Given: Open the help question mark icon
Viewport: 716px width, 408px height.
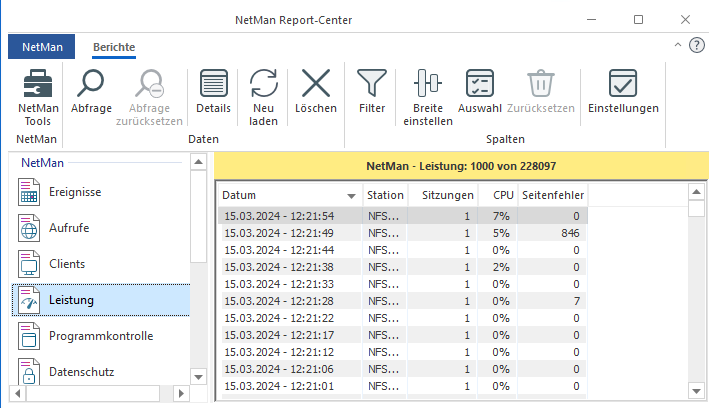Looking at the screenshot, I should pos(697,46).
